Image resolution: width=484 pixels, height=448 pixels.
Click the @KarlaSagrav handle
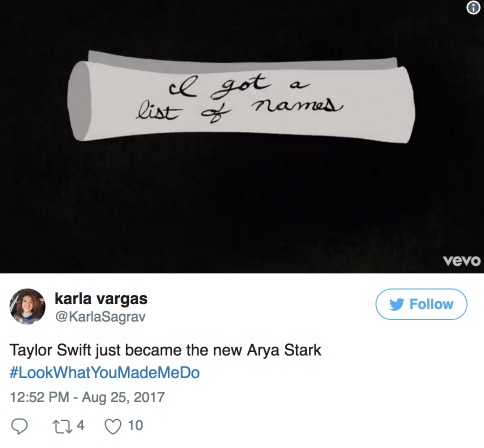pyautogui.click(x=100, y=317)
